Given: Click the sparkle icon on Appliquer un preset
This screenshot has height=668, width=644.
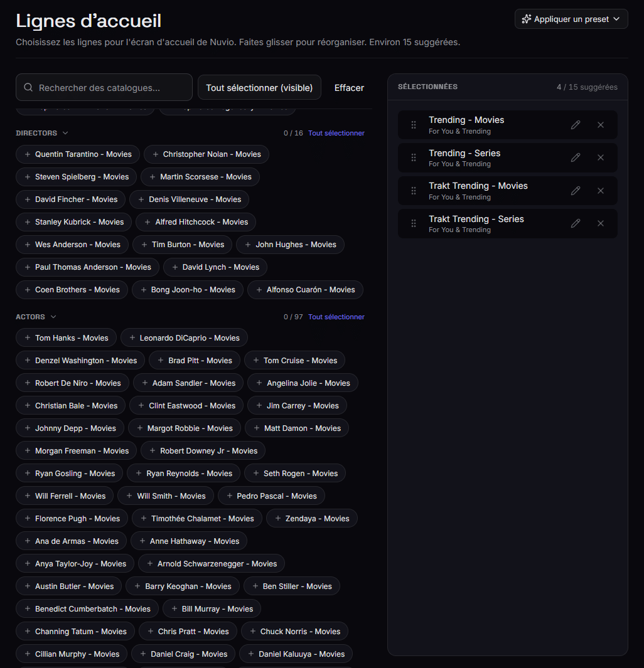Looking at the screenshot, I should (527, 19).
